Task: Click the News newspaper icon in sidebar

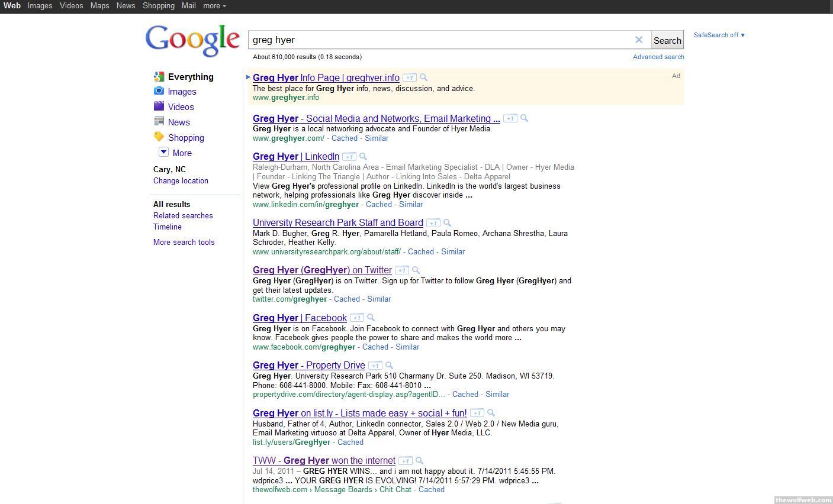Action: 159,121
